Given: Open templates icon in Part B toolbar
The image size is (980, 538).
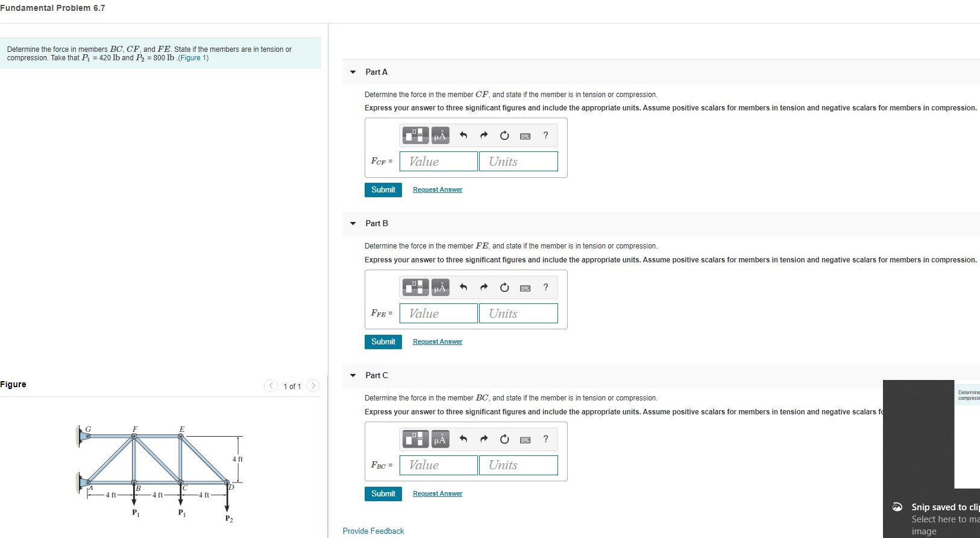Looking at the screenshot, I should (416, 287).
